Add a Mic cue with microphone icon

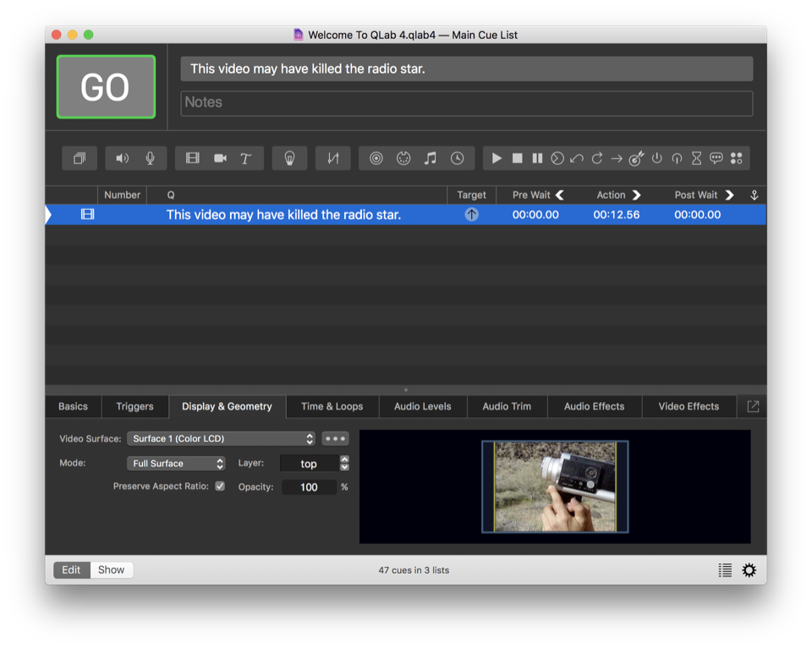tap(150, 158)
